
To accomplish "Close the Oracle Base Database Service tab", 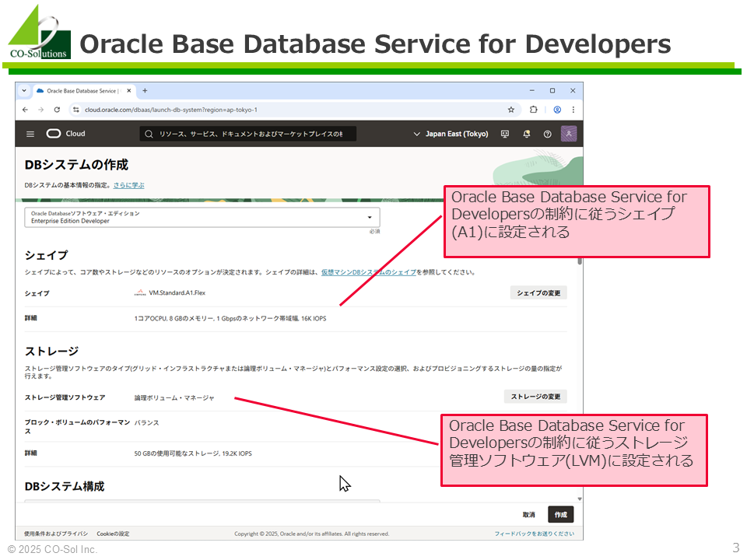I will [128, 90].
